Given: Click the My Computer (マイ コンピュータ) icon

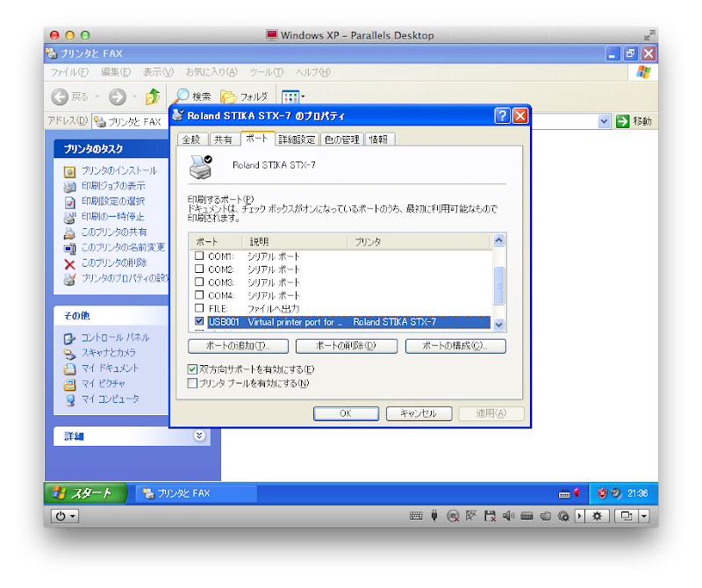Looking at the screenshot, I should coord(70,400).
